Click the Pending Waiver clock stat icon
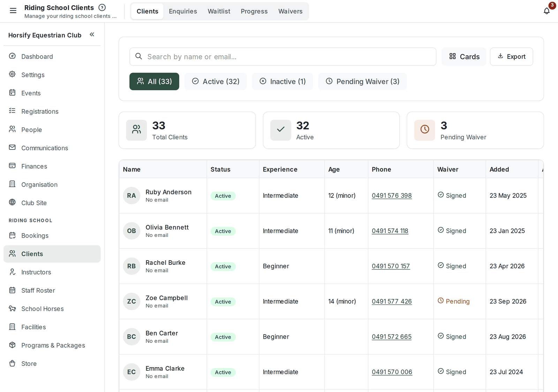 [x=424, y=130]
